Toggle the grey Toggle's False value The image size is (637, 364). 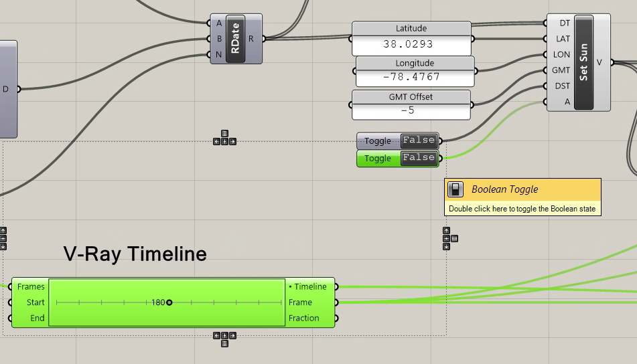click(419, 141)
